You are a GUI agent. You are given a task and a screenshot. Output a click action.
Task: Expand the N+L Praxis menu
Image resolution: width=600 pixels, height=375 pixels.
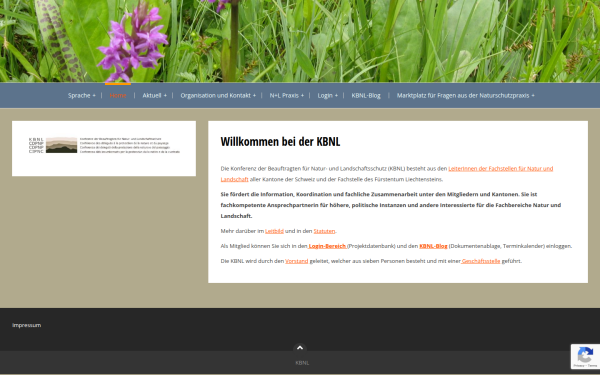click(287, 96)
